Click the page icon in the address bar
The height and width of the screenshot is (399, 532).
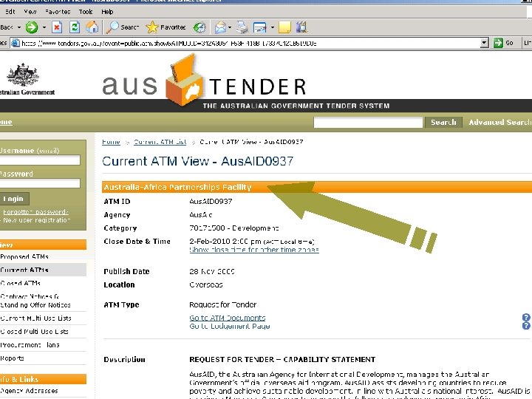click(x=15, y=43)
